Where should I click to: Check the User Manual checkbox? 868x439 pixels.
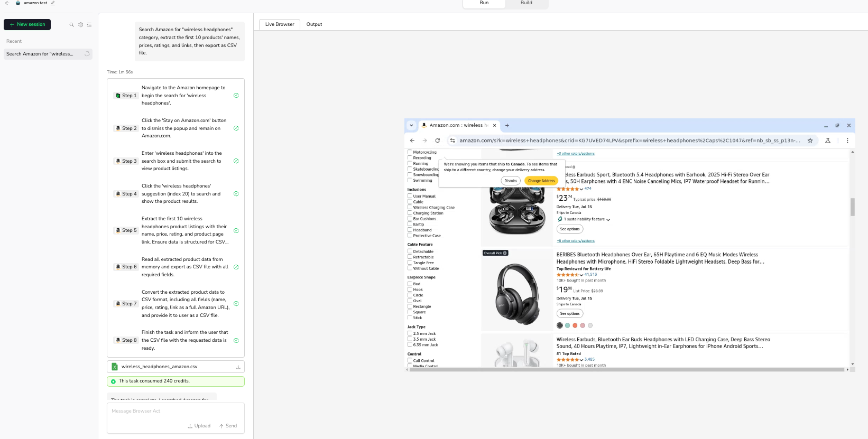[410, 196]
